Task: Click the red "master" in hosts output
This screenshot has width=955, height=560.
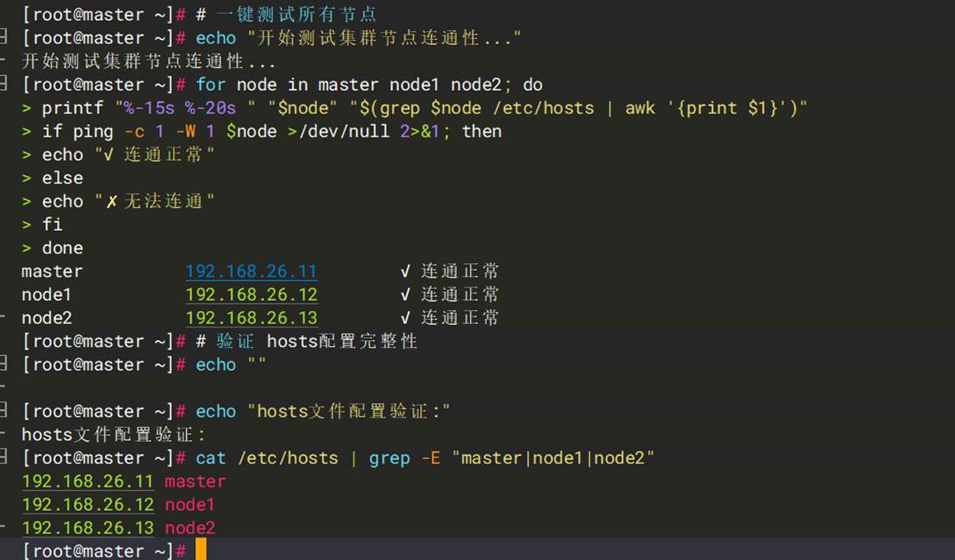Action: (195, 482)
